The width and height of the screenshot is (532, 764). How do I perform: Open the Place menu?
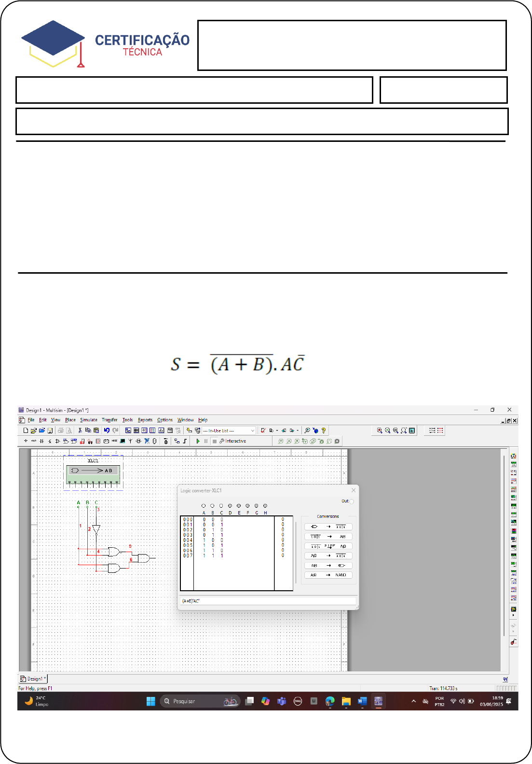(x=70, y=420)
